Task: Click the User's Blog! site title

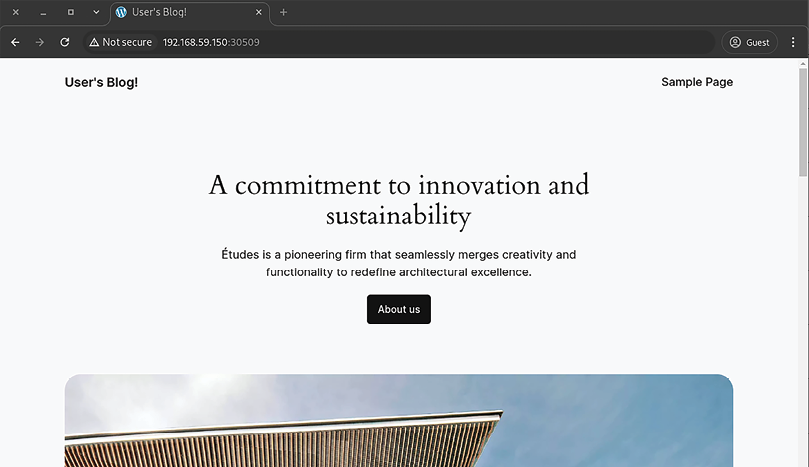Action: click(101, 82)
